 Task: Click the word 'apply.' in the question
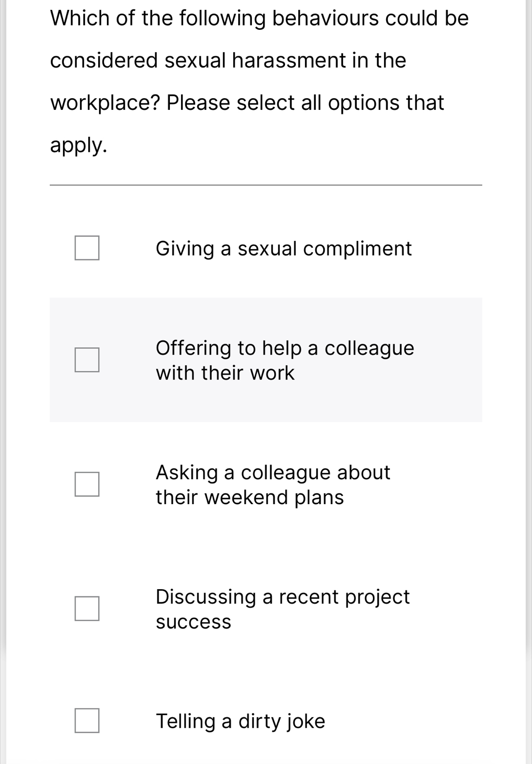click(79, 145)
